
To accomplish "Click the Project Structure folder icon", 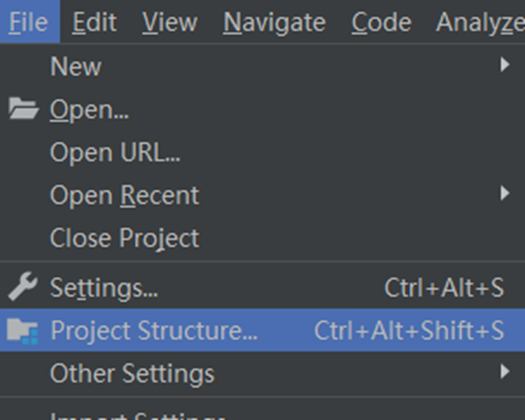I will (x=23, y=331).
